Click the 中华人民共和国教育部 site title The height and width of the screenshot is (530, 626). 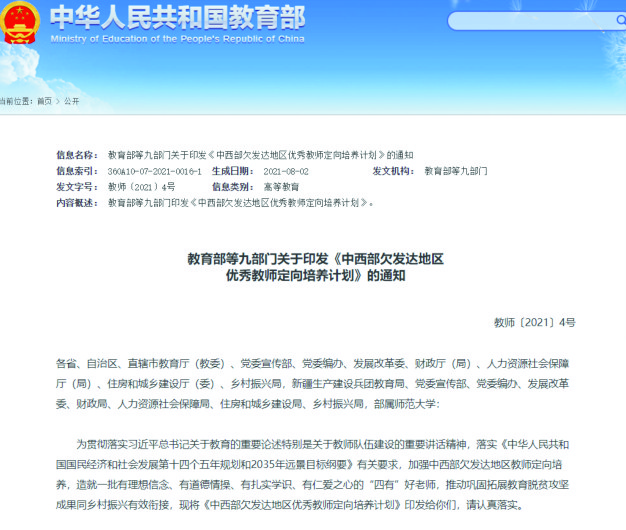177,18
